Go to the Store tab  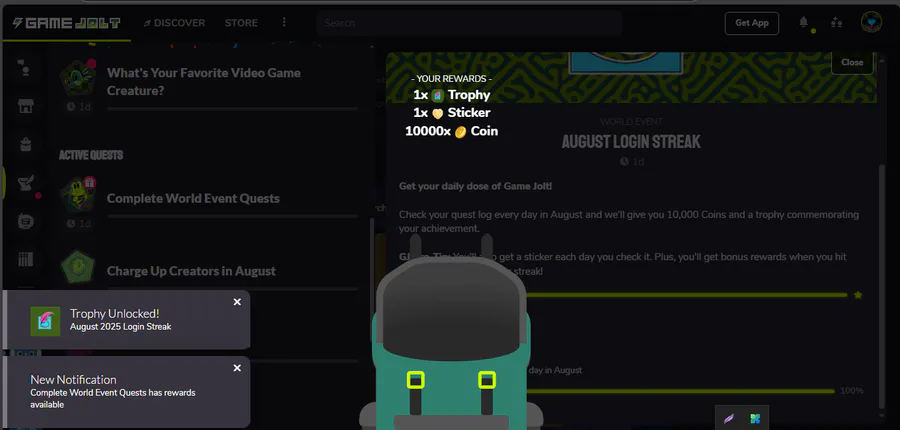(x=241, y=23)
